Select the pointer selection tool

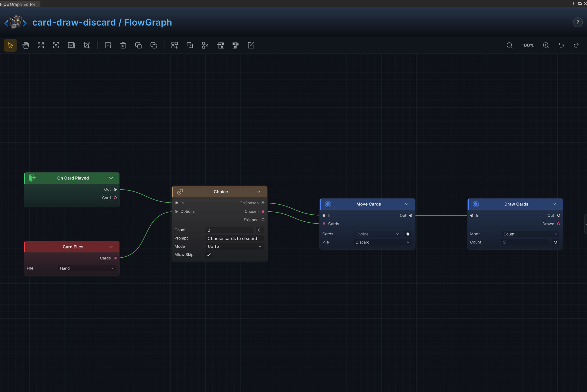pos(10,45)
